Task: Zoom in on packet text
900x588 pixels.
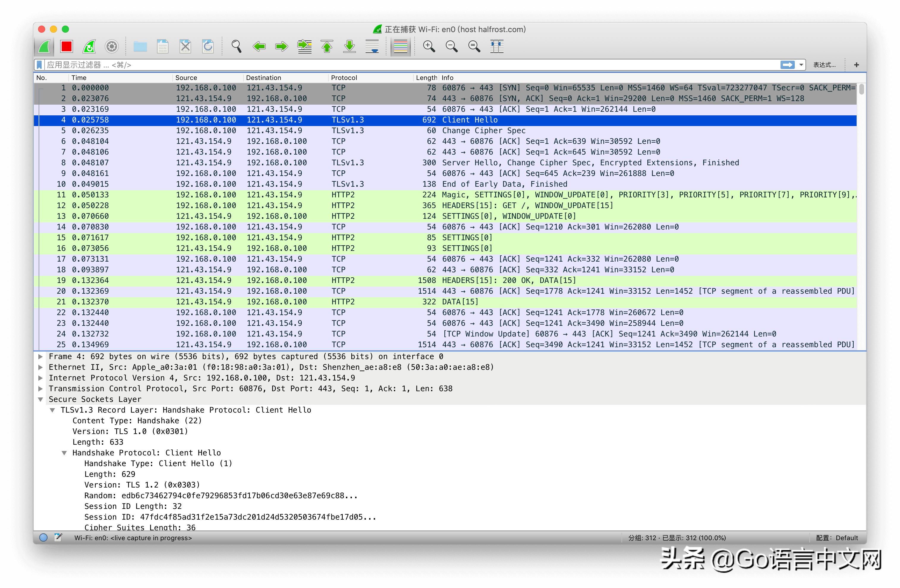Action: [x=429, y=46]
